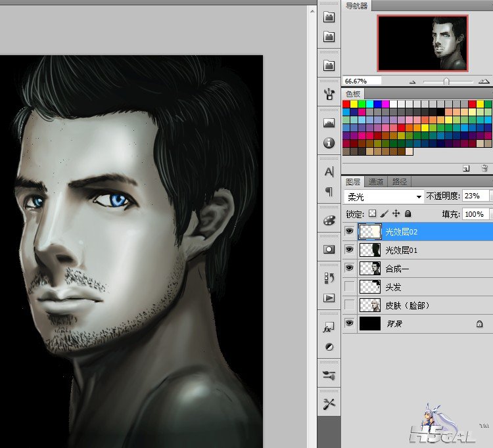Pick the pure green swatch in the top swatch row
The width and height of the screenshot is (493, 448).
coord(362,104)
